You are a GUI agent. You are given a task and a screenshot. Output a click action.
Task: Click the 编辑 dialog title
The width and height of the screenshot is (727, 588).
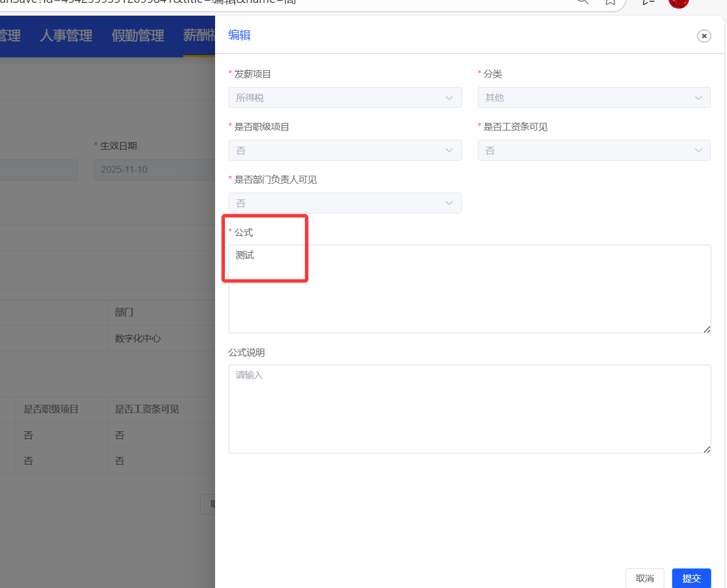[239, 35]
